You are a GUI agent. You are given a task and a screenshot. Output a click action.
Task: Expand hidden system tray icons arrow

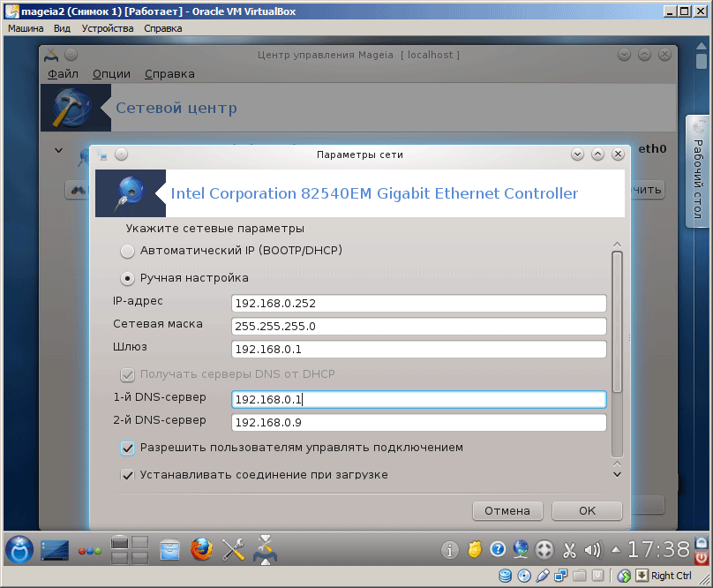click(x=617, y=549)
